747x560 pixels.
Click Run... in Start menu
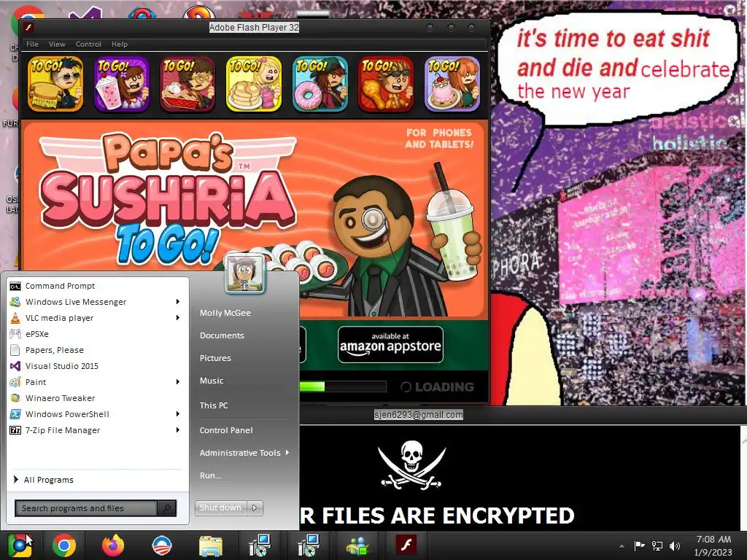tap(211, 475)
